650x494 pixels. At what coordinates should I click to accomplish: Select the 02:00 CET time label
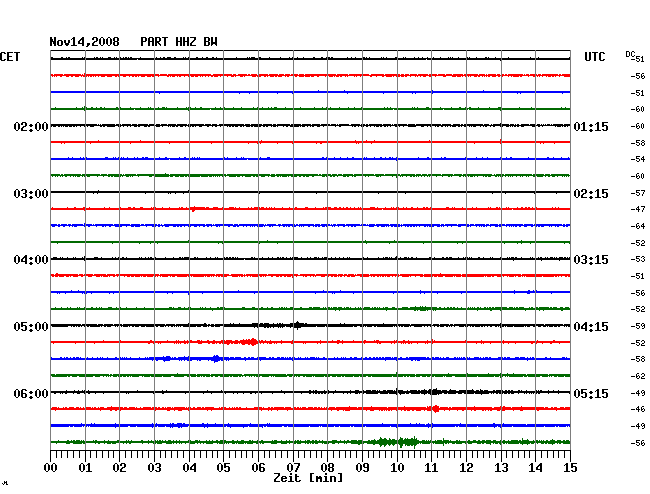tap(31, 127)
